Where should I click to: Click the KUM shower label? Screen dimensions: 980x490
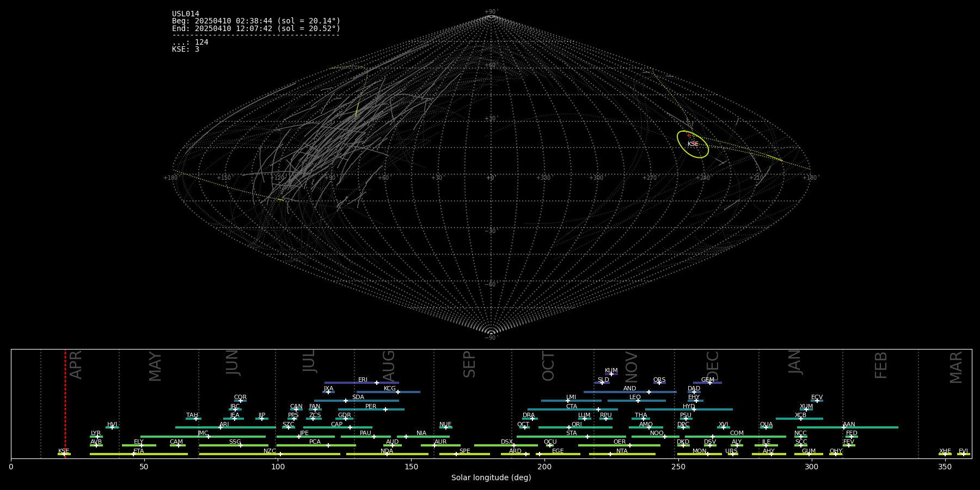coord(611,371)
